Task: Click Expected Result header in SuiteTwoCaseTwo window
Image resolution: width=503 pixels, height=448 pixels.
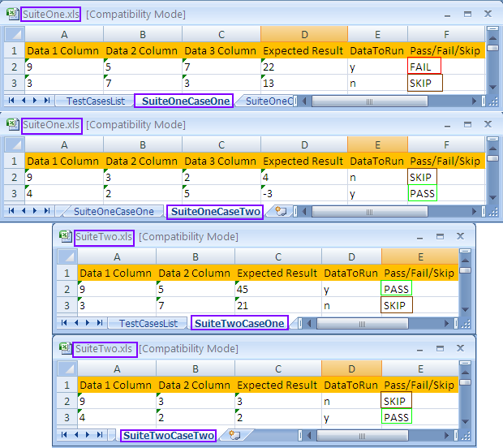Action: (x=278, y=385)
